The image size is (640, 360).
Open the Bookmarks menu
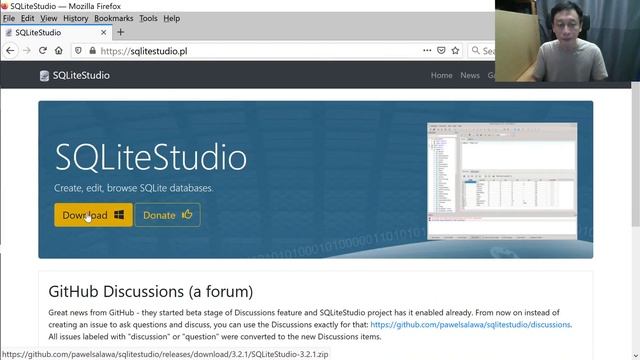click(113, 18)
